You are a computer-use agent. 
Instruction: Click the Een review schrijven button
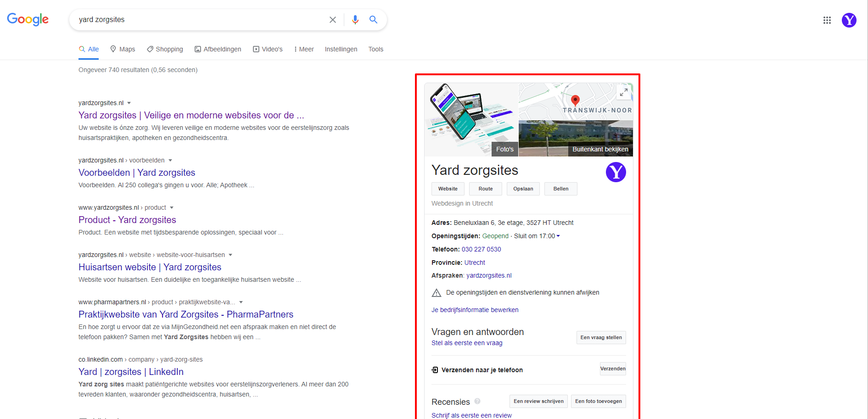(538, 401)
